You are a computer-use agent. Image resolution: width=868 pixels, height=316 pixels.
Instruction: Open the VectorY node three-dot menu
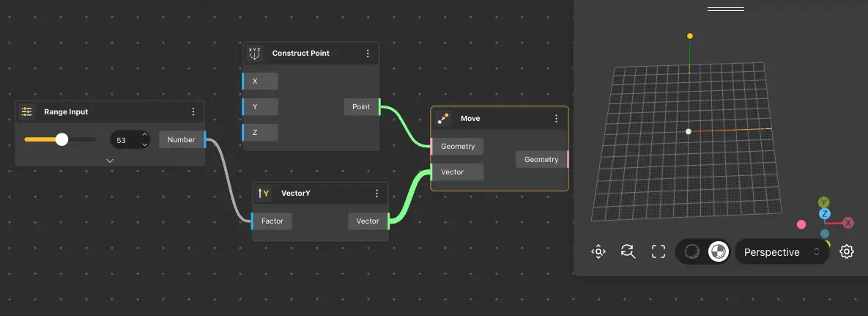click(376, 194)
